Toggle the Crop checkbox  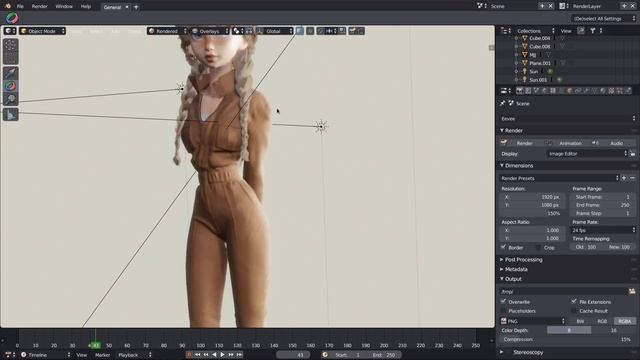pyautogui.click(x=538, y=247)
